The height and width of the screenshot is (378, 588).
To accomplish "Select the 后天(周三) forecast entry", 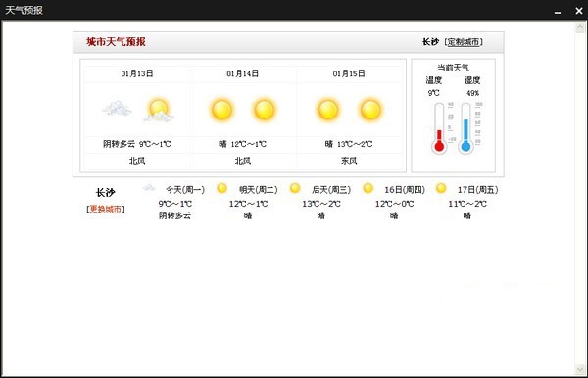I will click(x=331, y=190).
